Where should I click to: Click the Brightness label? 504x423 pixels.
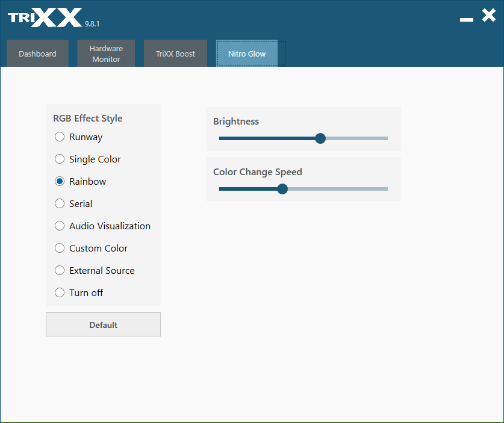tap(236, 122)
